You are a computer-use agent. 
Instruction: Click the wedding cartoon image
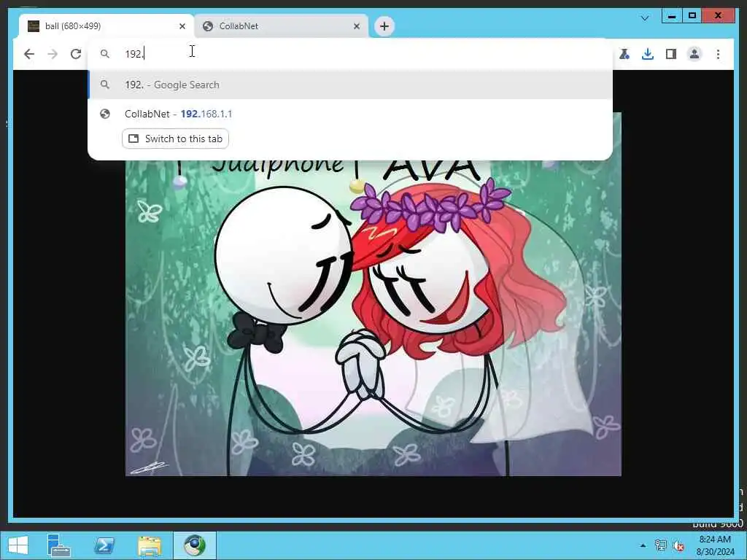click(373, 318)
